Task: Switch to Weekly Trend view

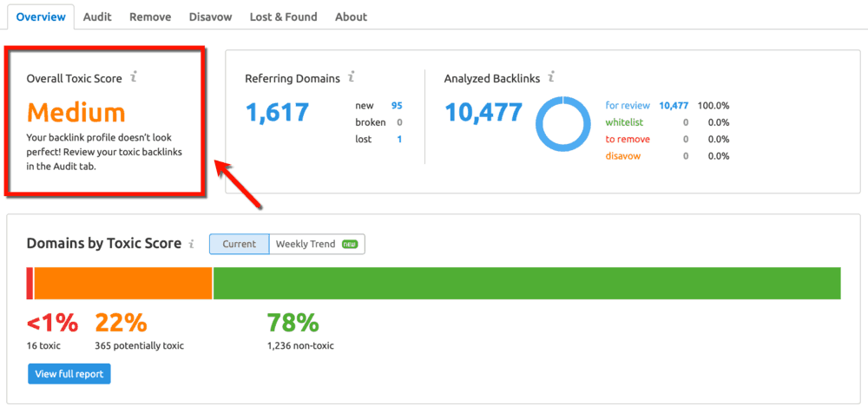Action: point(317,244)
